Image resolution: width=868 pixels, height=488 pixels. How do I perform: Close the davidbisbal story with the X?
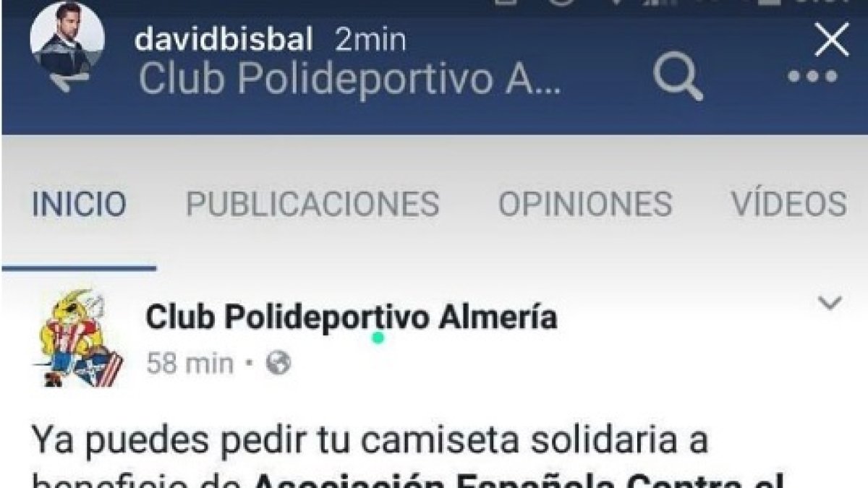click(x=832, y=40)
